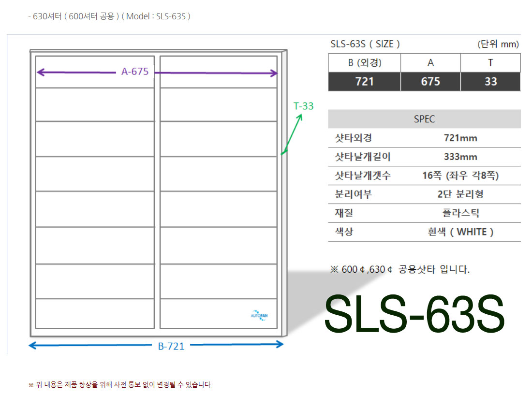Screen dimensions: 532x395
Task: Click the A column header in size table
Action: point(430,63)
